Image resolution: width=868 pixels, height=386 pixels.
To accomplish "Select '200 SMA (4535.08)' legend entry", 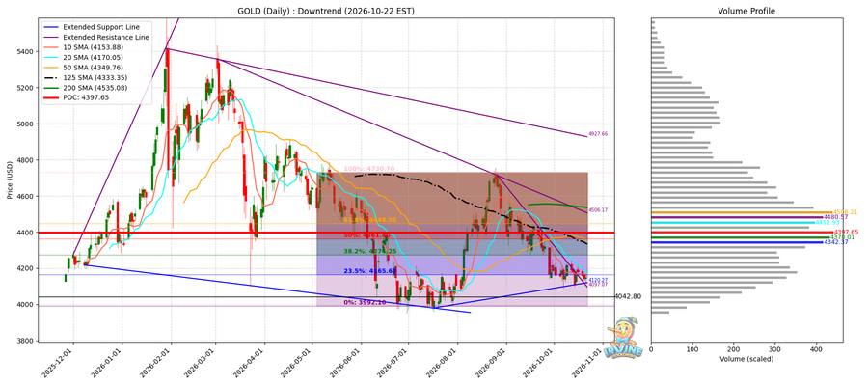I will 87,87.
